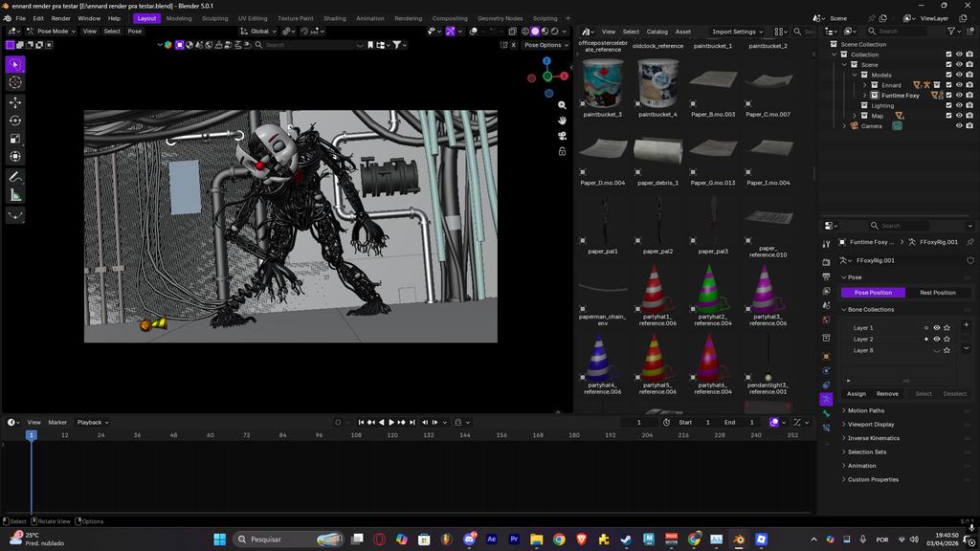Click the lock camera to view icon

coord(562,151)
